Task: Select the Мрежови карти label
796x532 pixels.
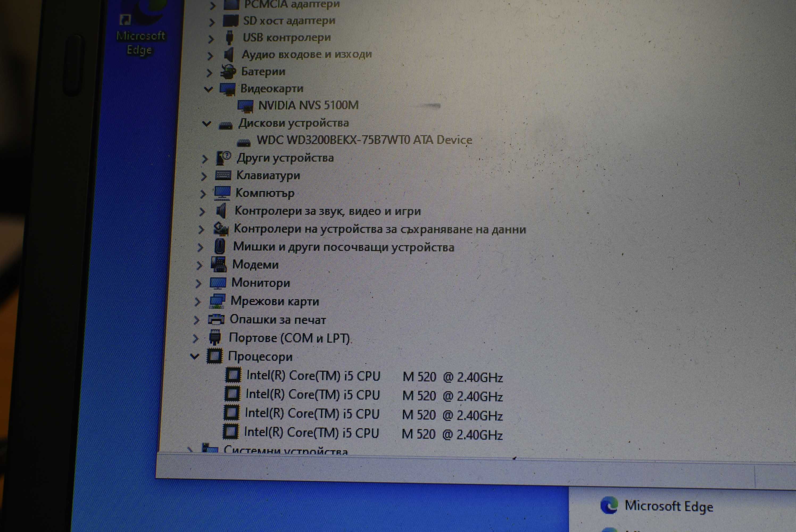Action: [x=275, y=301]
